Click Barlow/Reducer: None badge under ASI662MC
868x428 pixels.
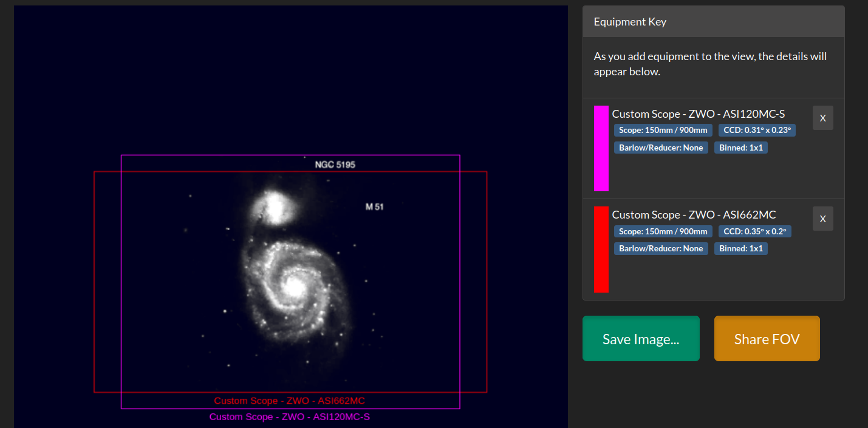tap(661, 248)
